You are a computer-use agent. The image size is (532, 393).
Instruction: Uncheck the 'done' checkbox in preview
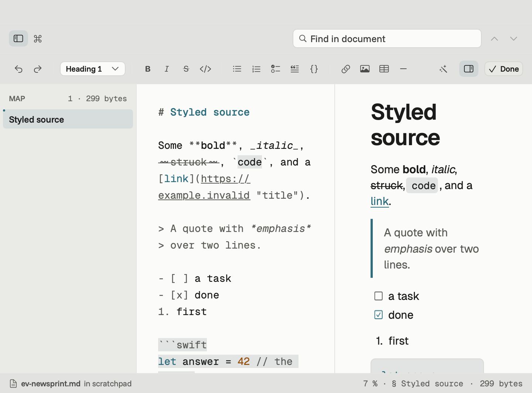click(378, 315)
